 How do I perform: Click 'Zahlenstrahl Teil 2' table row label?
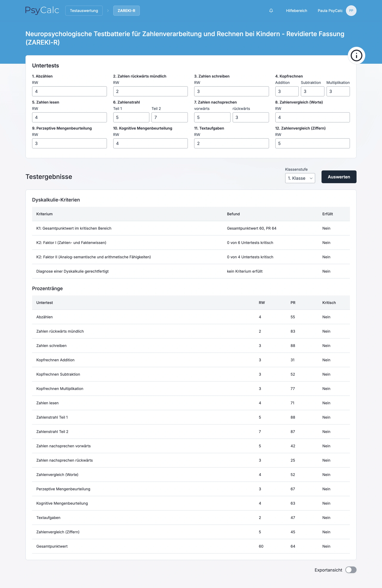(52, 432)
